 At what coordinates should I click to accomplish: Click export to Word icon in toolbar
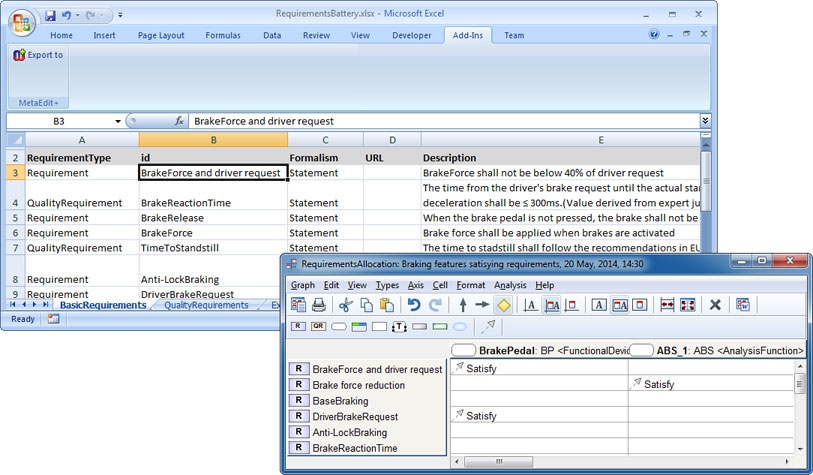[742, 305]
